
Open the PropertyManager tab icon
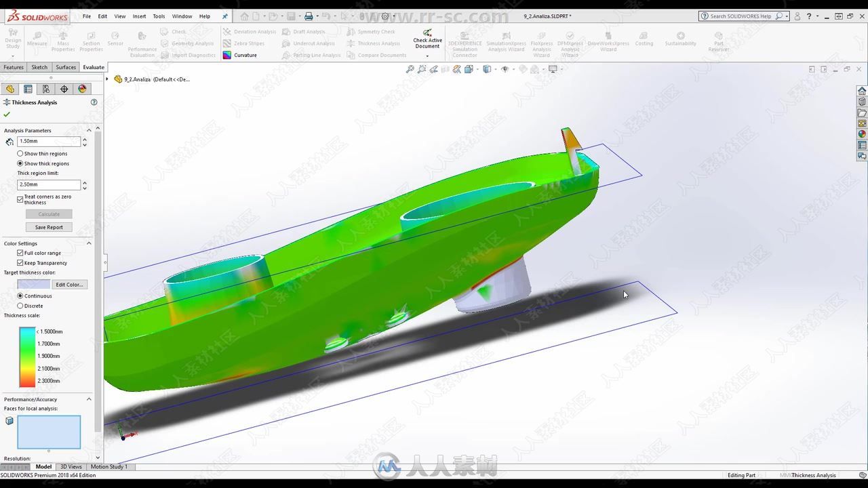[28, 89]
